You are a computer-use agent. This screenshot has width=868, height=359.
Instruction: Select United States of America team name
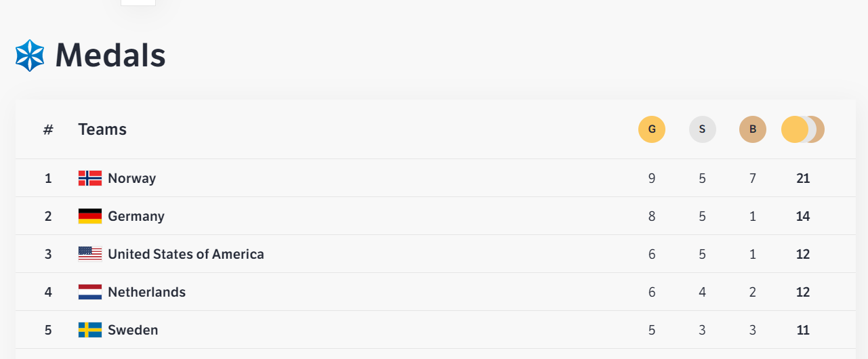(186, 254)
